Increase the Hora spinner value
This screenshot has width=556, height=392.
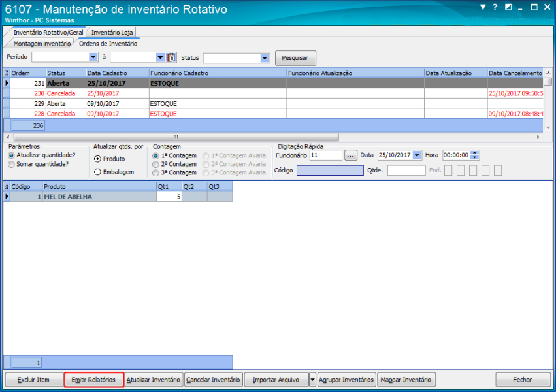pos(474,153)
